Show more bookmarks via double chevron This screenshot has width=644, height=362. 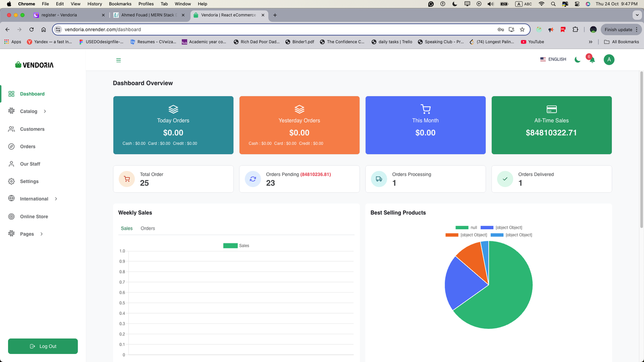(590, 42)
